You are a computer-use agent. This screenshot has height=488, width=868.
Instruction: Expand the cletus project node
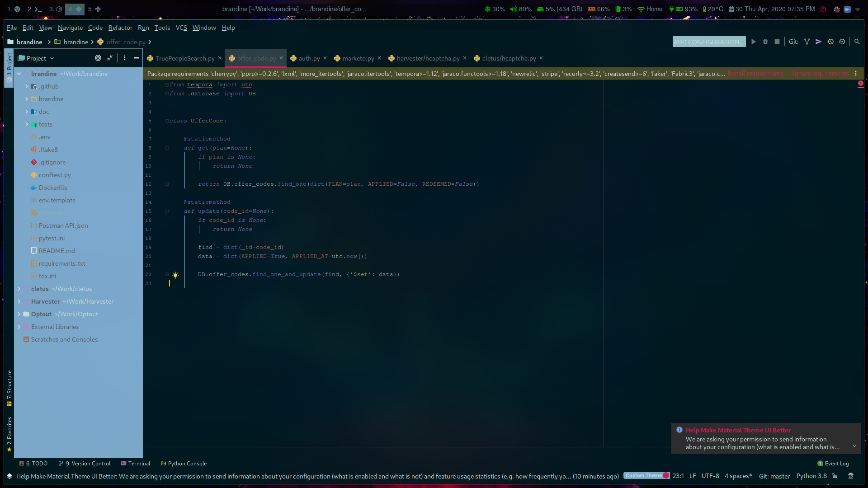coord(20,289)
